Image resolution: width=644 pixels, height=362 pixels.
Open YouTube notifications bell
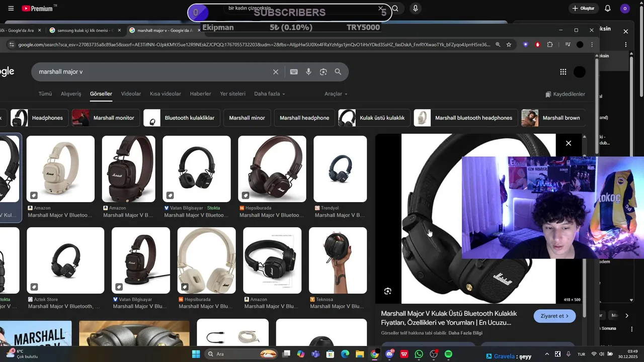[x=608, y=9]
